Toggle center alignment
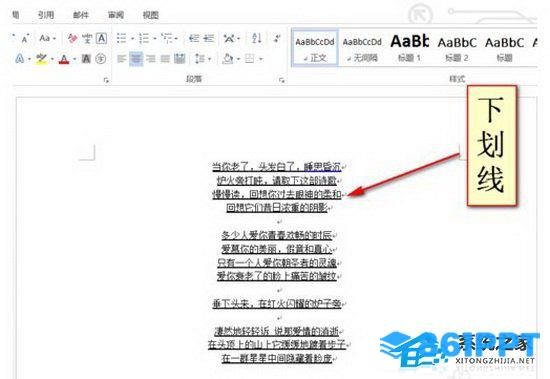The width and height of the screenshot is (550, 379). [136, 59]
